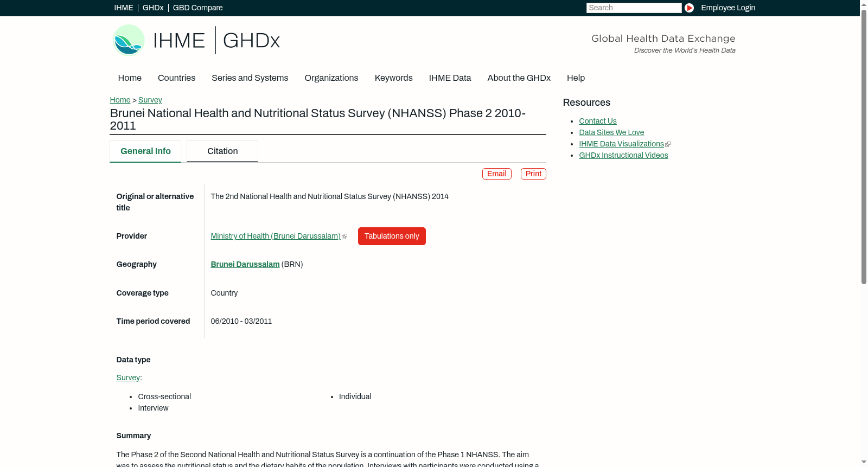
Task: Open GHDx Instructional Videos link
Action: [623, 155]
